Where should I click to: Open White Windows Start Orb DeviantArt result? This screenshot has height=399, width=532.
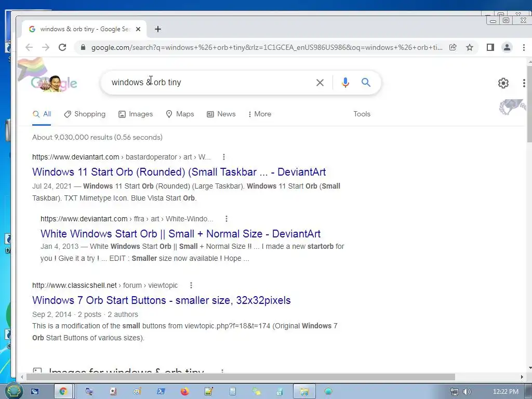click(x=180, y=234)
